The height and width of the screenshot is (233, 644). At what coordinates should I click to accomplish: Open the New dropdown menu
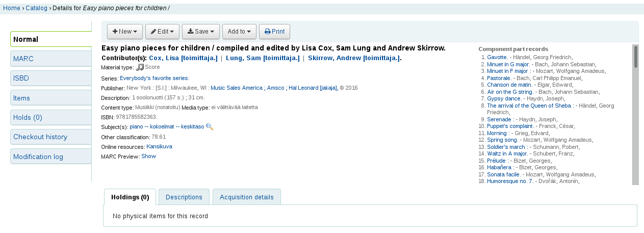point(124,32)
